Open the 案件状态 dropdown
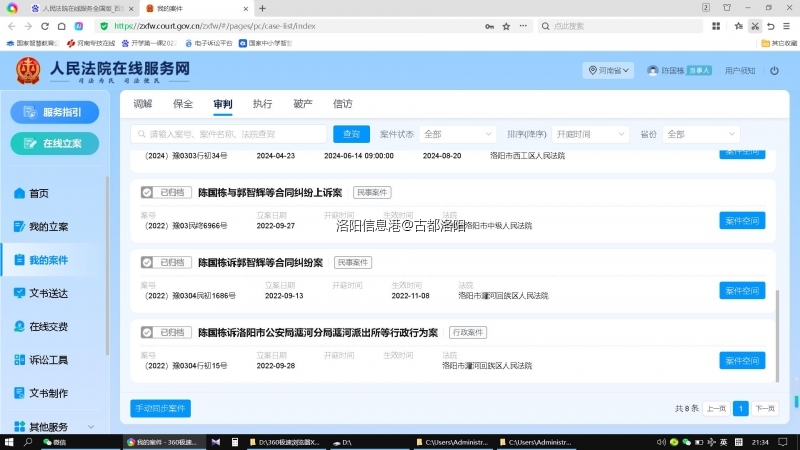Viewport: 800px width, 450px height. (x=457, y=134)
